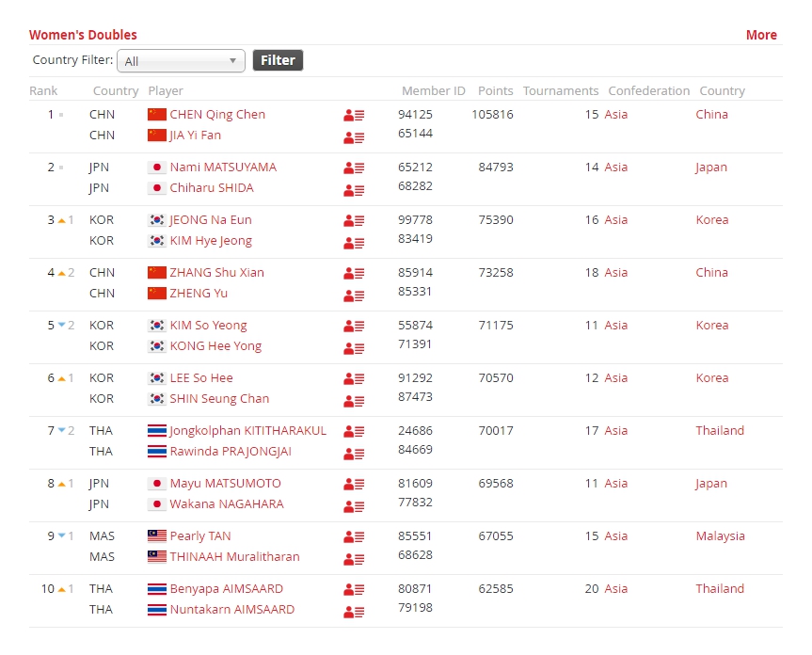The image size is (812, 655).
Task: Open Jongkolphan KITITHARAKUL player link
Action: click(x=247, y=431)
